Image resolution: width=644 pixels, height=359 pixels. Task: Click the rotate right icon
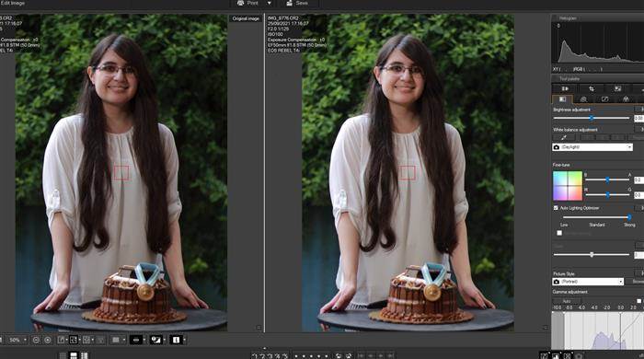pos(349,355)
